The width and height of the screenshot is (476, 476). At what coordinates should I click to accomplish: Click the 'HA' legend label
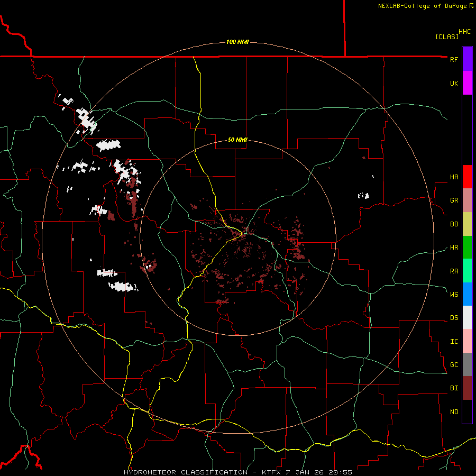click(454, 177)
